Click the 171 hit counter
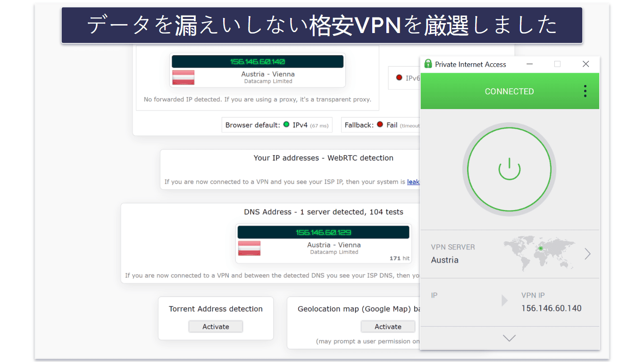This screenshot has height=362, width=644. coord(400,259)
